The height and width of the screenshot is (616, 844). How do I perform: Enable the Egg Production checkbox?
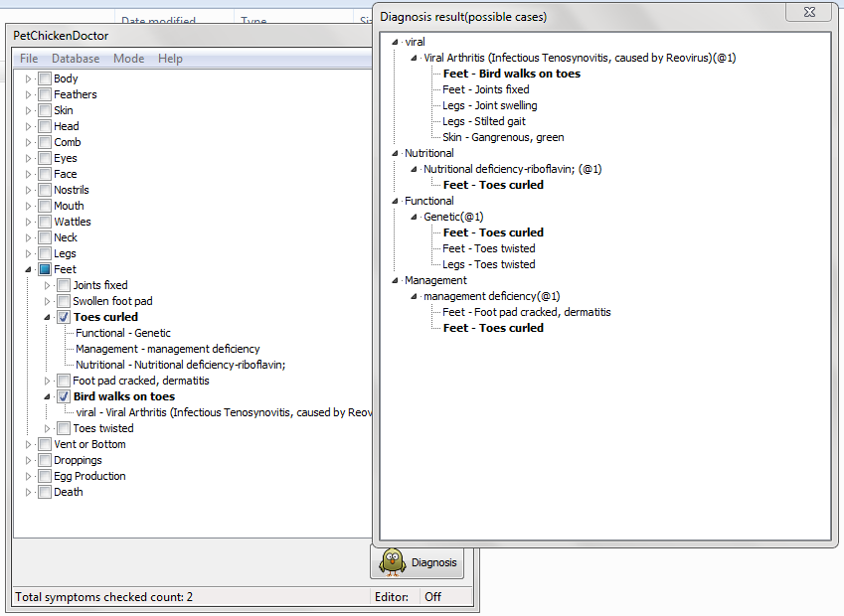coord(45,476)
